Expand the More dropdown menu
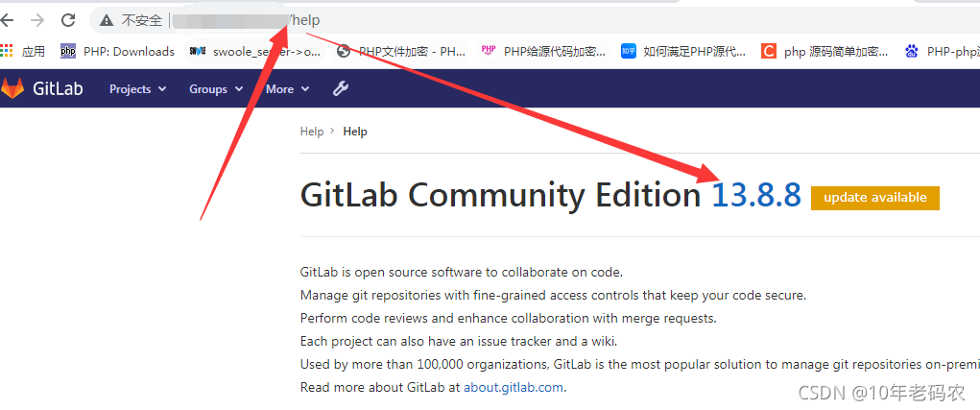This screenshot has width=980, height=410. click(288, 89)
